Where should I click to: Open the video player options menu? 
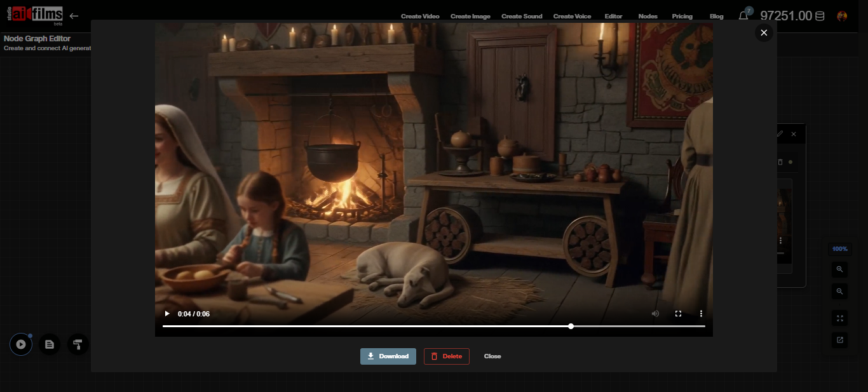pyautogui.click(x=701, y=313)
